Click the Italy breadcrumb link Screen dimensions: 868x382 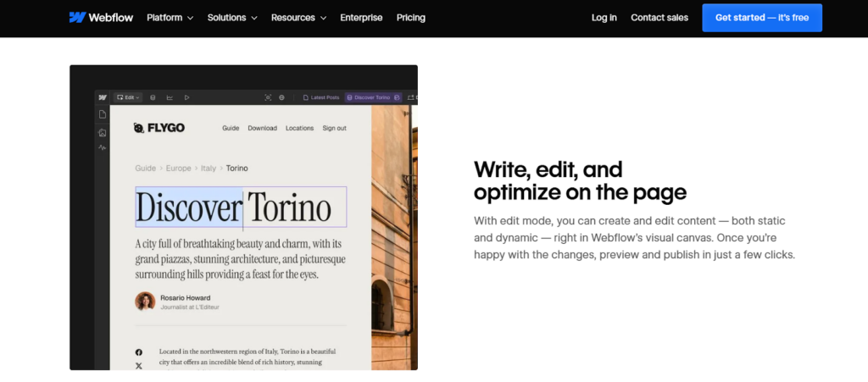(209, 168)
